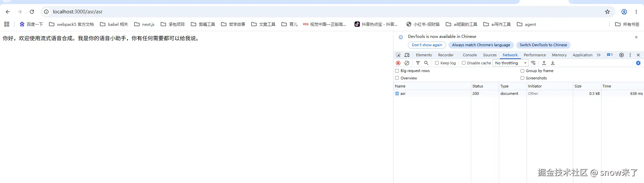Sort requests by the Time column header
This screenshot has width=644, height=183.
[623, 86]
